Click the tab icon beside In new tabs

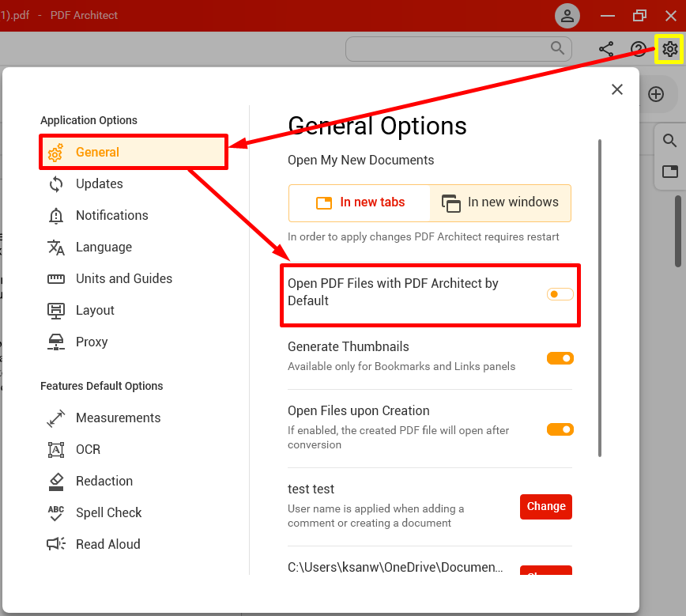coord(324,202)
